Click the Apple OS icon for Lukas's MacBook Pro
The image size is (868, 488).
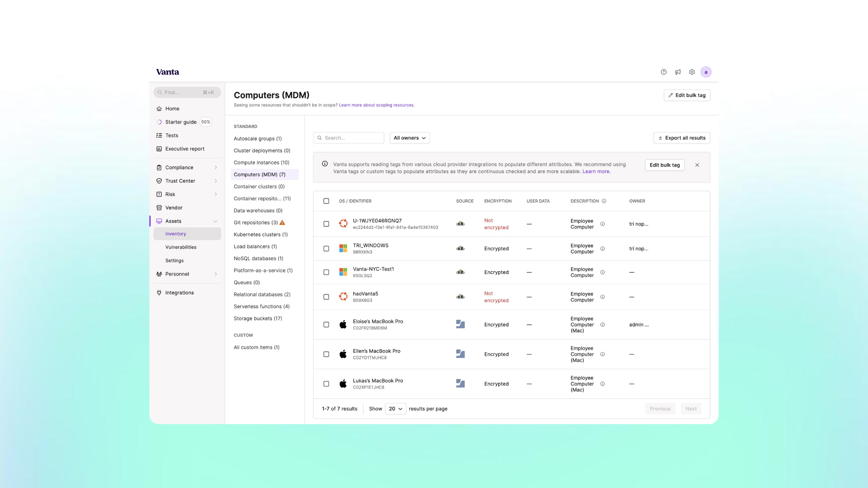(x=343, y=383)
